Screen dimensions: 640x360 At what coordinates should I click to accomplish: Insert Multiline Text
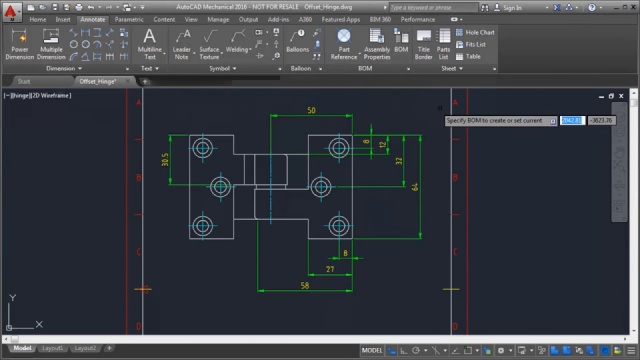point(150,44)
